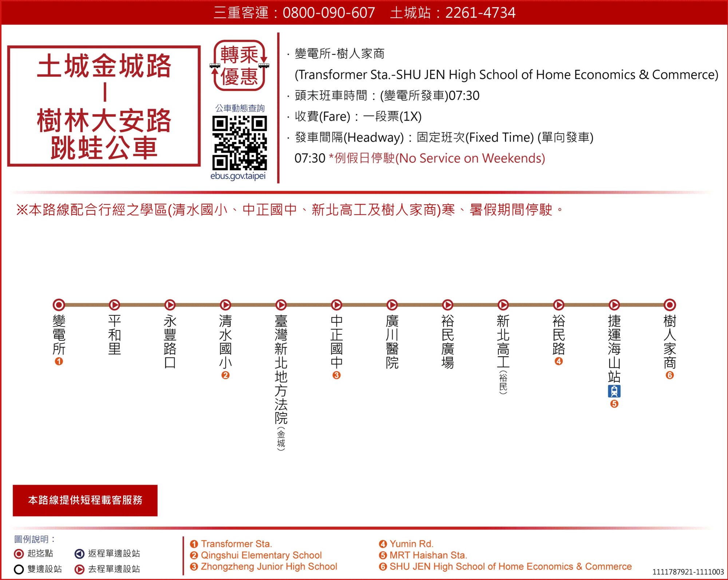Click the 永豐路口 stop marker
Screen dimensions: 728x580
point(170,304)
